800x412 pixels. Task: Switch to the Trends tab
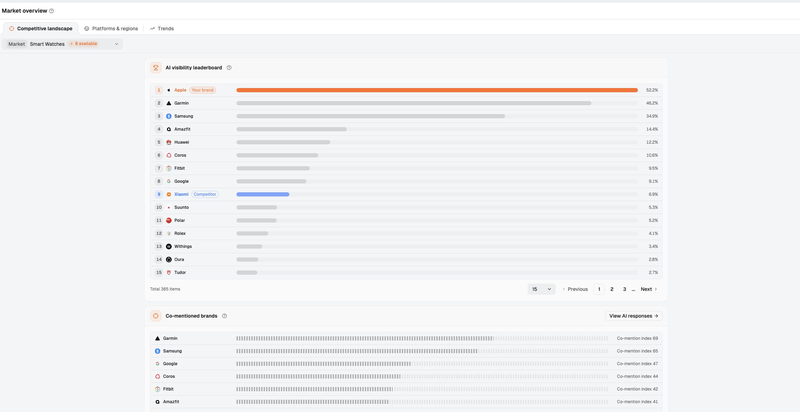[162, 29]
